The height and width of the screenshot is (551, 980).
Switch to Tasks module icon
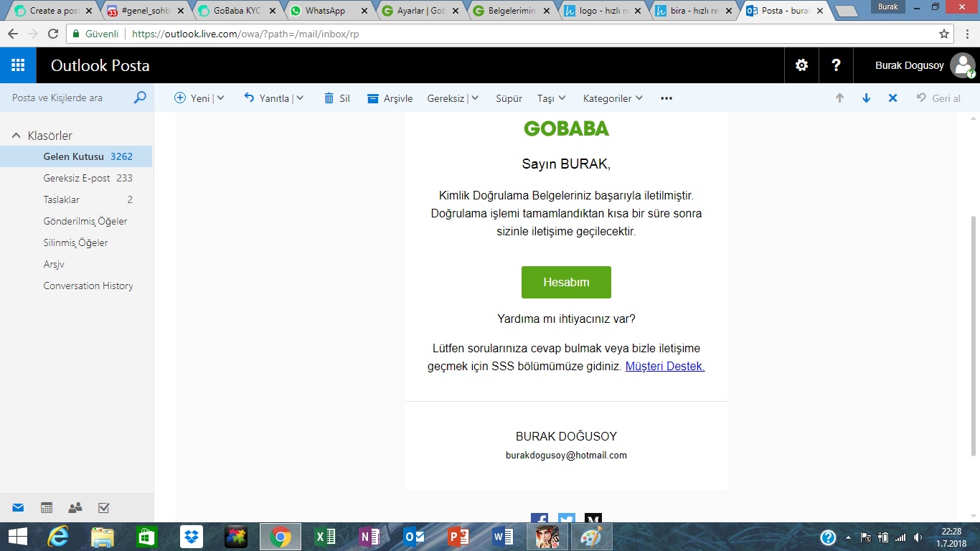(103, 508)
